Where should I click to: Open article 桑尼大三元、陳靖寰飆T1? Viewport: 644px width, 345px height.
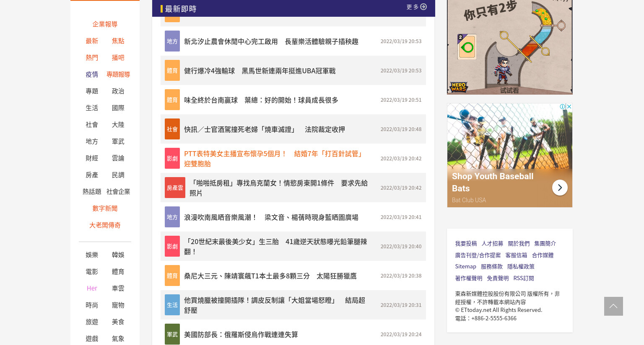tap(270, 276)
